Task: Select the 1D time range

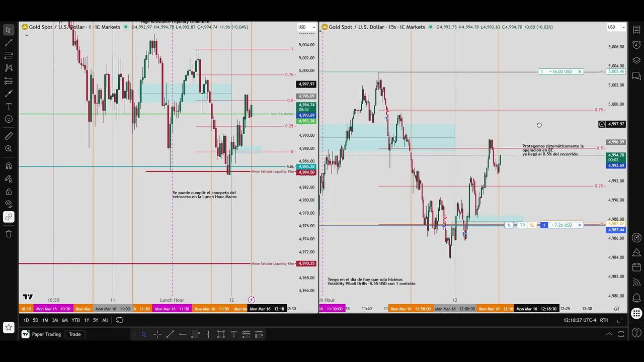Action: pyautogui.click(x=26, y=320)
